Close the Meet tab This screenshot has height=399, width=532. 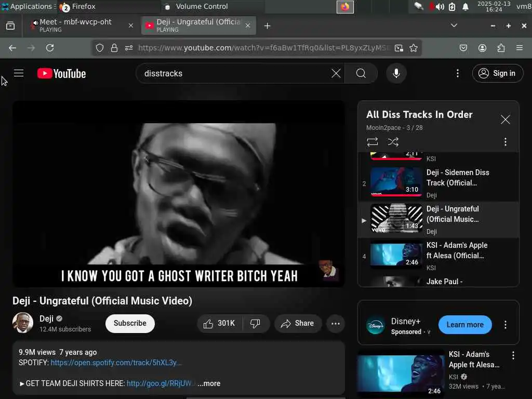tap(130, 25)
